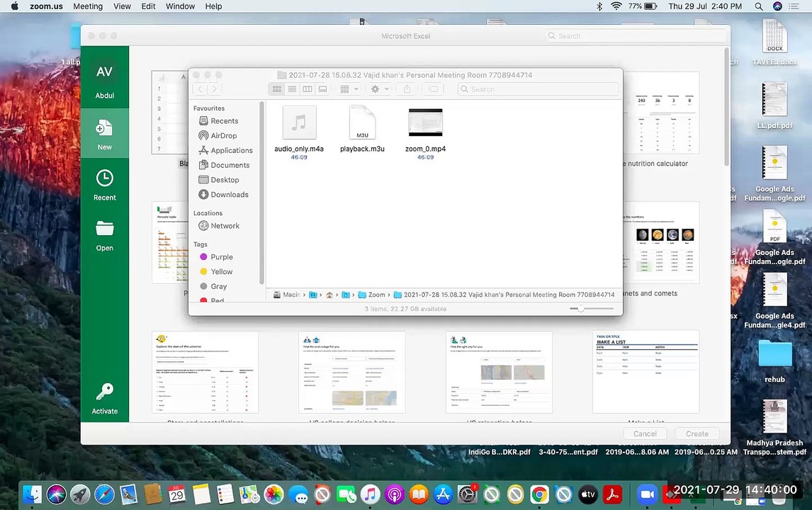
Task: Open the Recent section in Excel
Action: (x=105, y=185)
